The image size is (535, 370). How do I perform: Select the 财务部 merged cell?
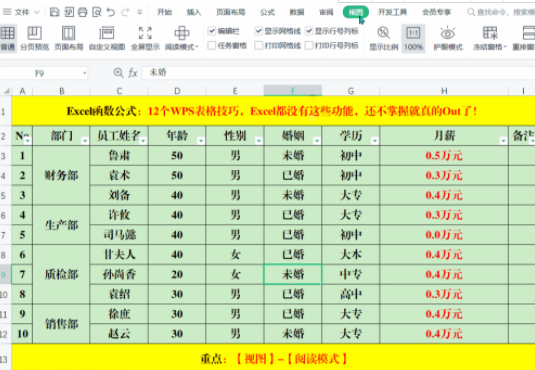pos(61,175)
